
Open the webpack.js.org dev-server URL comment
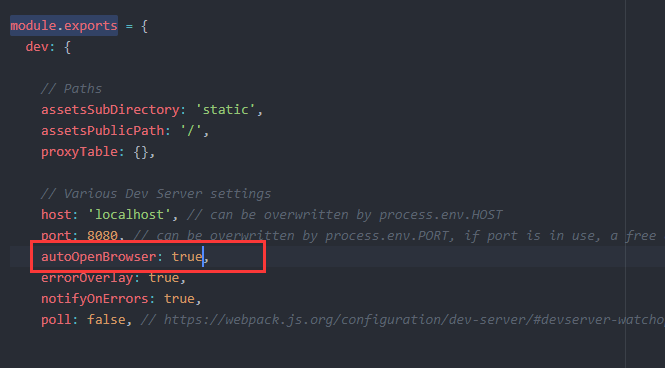click(x=414, y=320)
